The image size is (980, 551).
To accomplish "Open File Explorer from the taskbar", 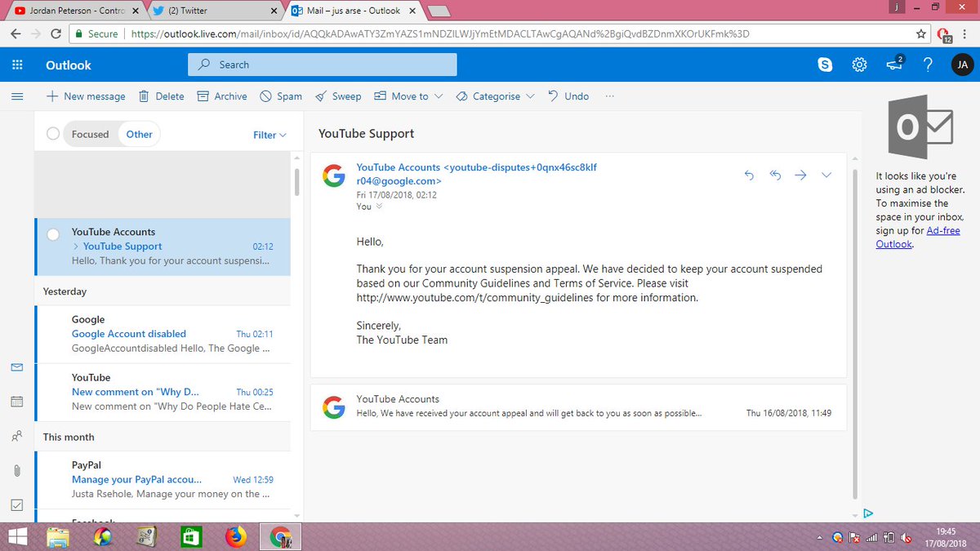I will point(58,537).
